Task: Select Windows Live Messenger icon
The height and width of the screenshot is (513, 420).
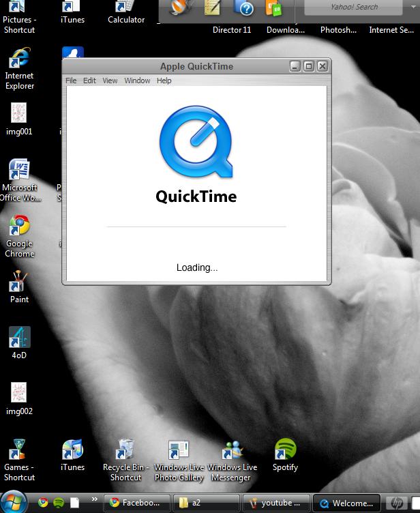Action: pyautogui.click(x=232, y=460)
